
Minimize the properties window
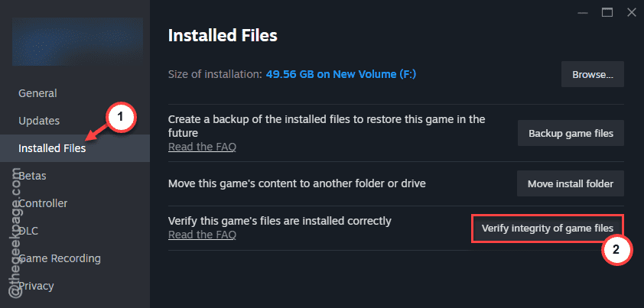pos(582,13)
